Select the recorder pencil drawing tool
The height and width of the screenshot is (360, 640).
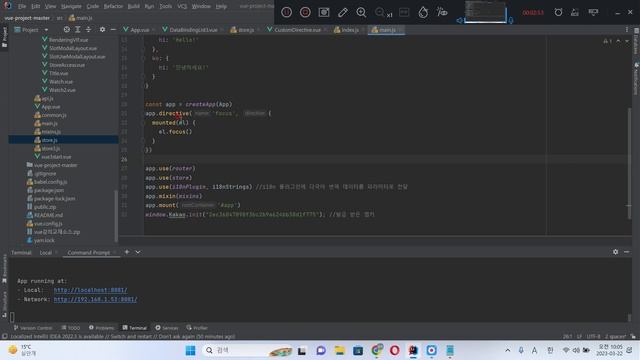coord(342,12)
